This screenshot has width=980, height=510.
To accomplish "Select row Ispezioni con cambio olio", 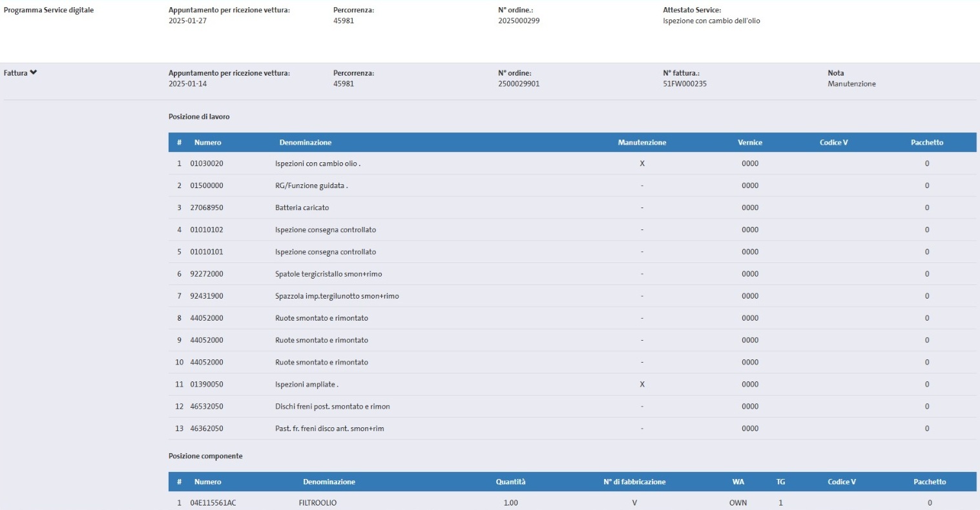I will tap(317, 164).
